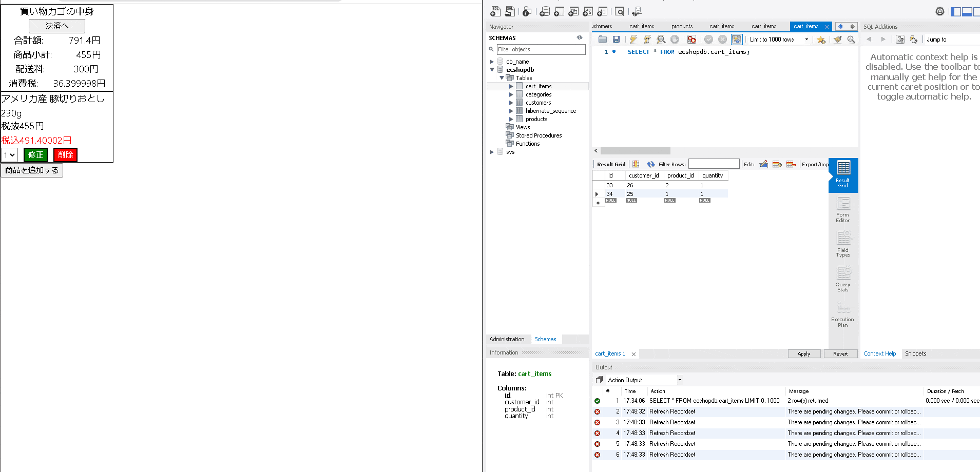Switch to the products query tab
980x472 pixels.
(x=682, y=26)
